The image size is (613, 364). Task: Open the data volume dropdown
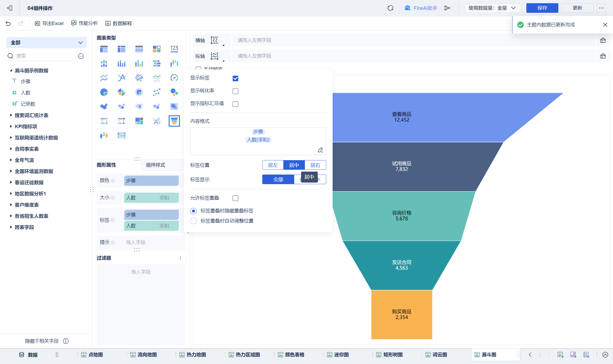click(492, 8)
